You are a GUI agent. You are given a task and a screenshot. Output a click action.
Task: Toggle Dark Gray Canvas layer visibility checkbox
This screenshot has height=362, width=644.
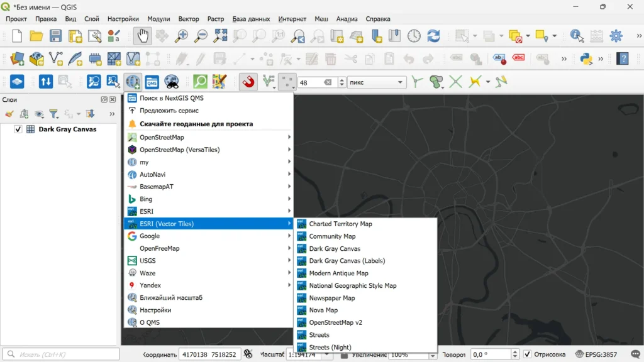tap(18, 129)
